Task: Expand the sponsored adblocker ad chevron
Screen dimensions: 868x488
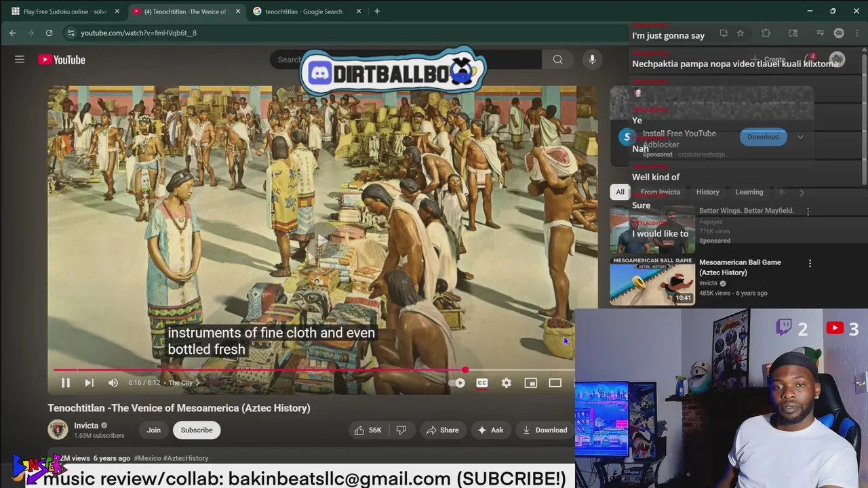Action: [x=800, y=137]
